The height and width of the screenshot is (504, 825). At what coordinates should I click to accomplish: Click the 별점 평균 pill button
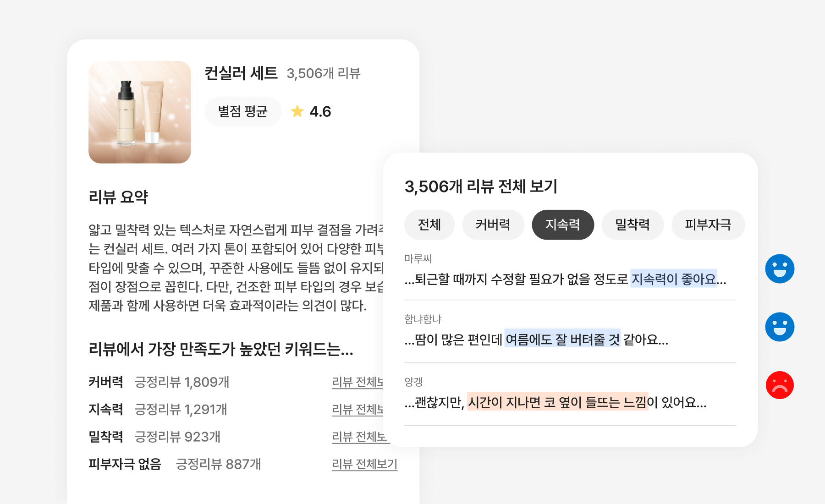(242, 111)
